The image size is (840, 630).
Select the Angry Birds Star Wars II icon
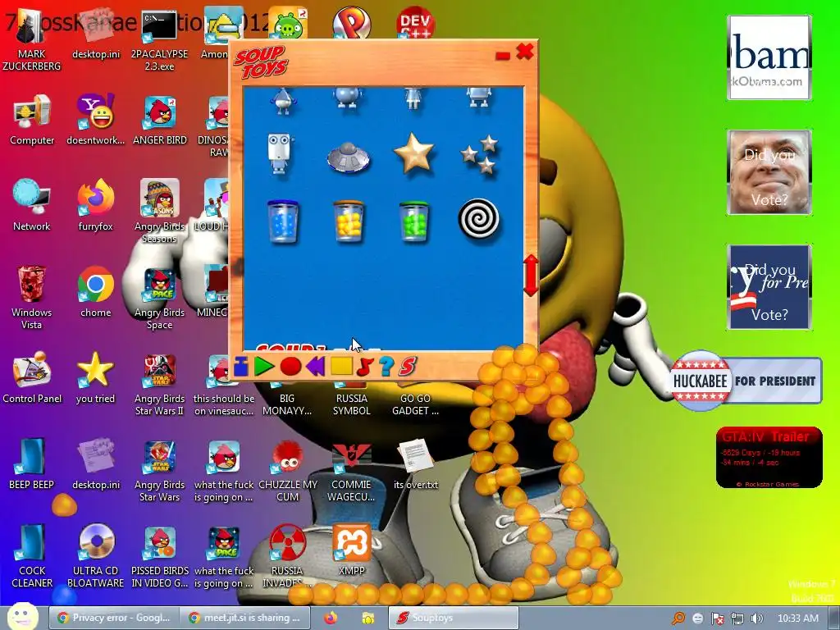coord(160,384)
